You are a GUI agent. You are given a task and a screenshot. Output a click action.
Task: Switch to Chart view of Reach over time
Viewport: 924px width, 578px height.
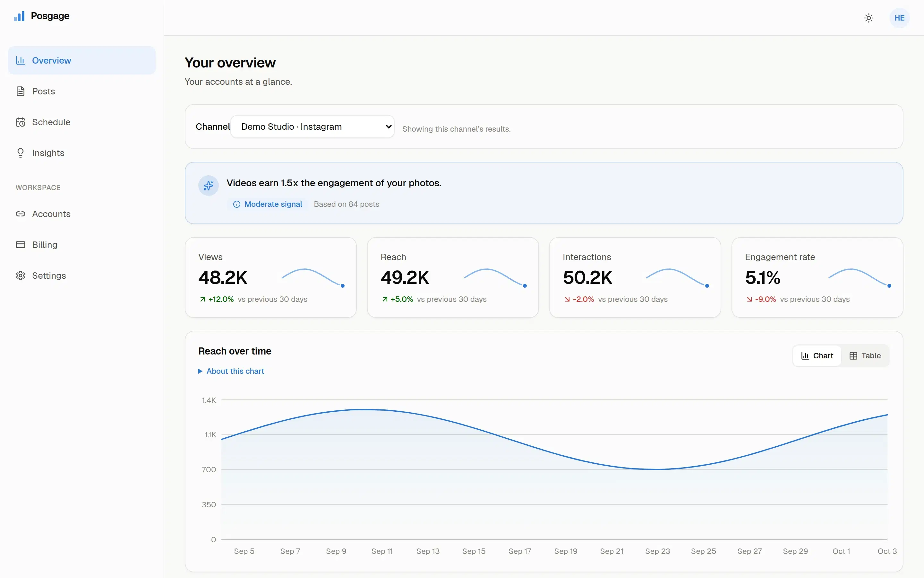[817, 356]
